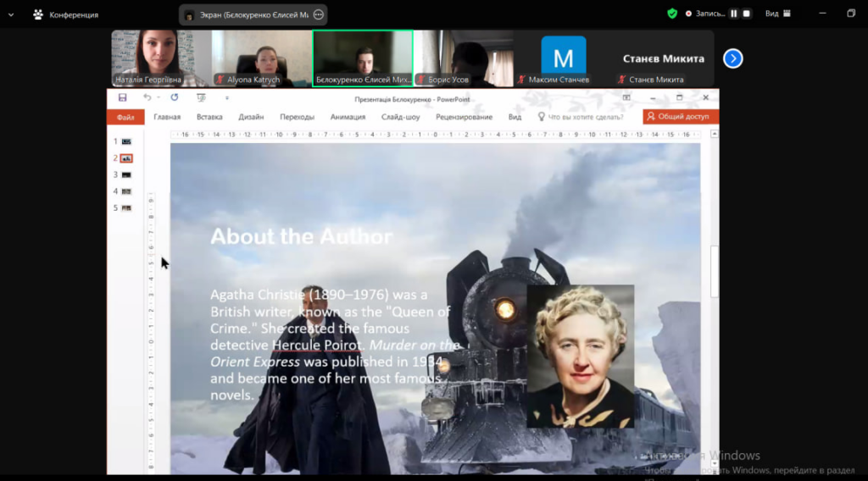Select Борис Усов video thumbnail
This screenshot has width=868, height=481.
tap(464, 58)
